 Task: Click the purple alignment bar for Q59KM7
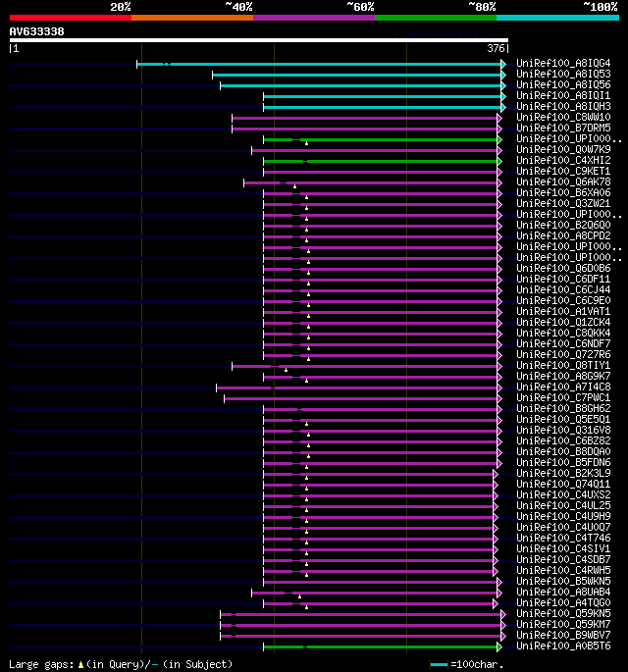[x=360, y=625]
